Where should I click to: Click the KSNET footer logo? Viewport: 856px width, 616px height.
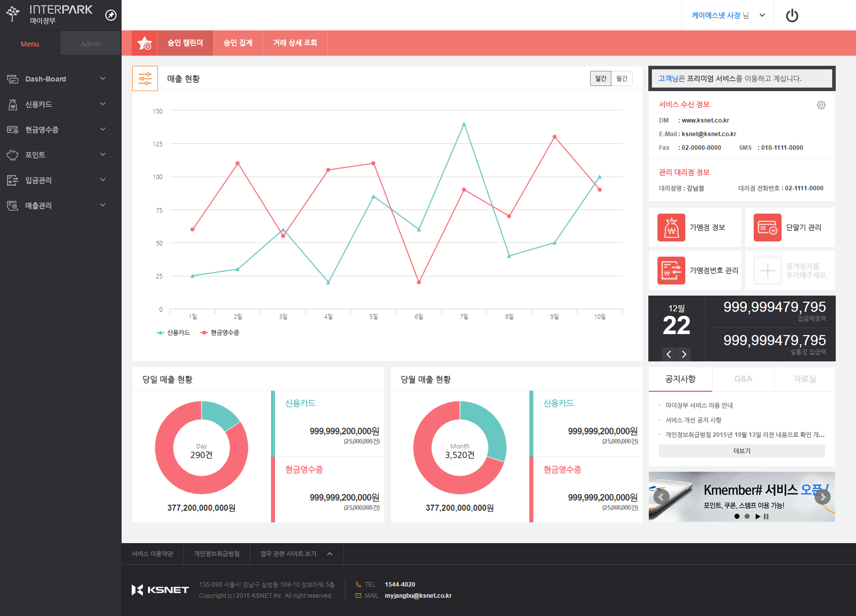[x=160, y=590]
